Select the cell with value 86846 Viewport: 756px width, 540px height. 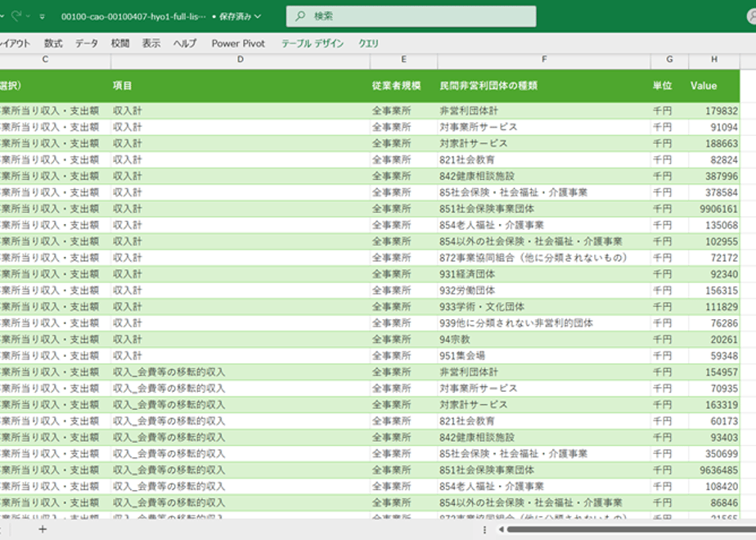714,503
